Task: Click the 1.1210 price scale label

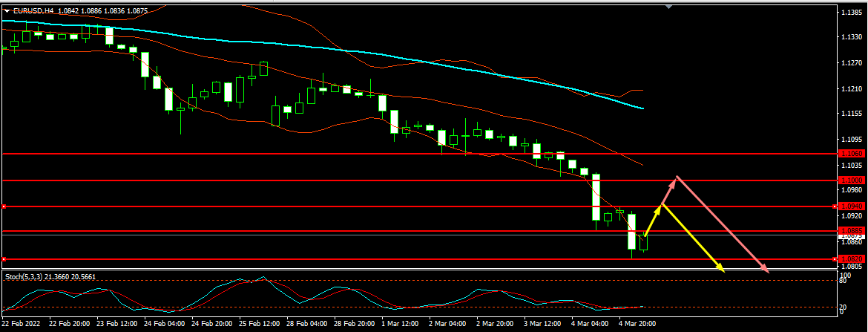Action: [x=852, y=89]
